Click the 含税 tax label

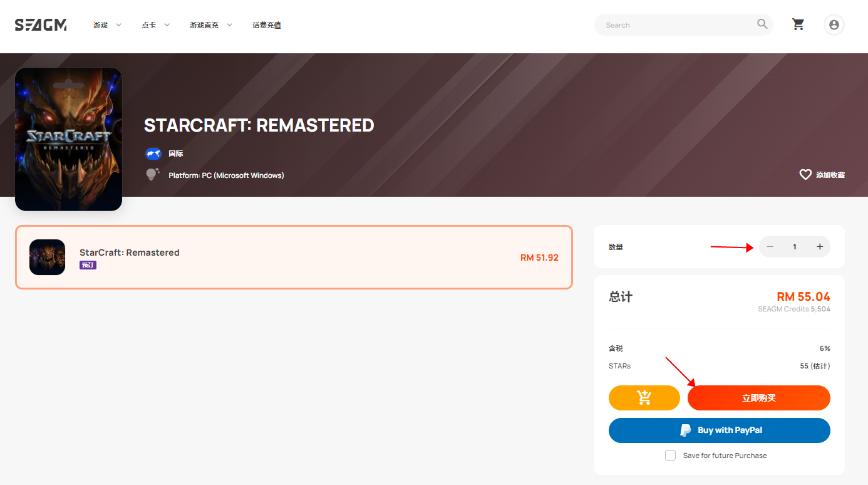click(616, 348)
